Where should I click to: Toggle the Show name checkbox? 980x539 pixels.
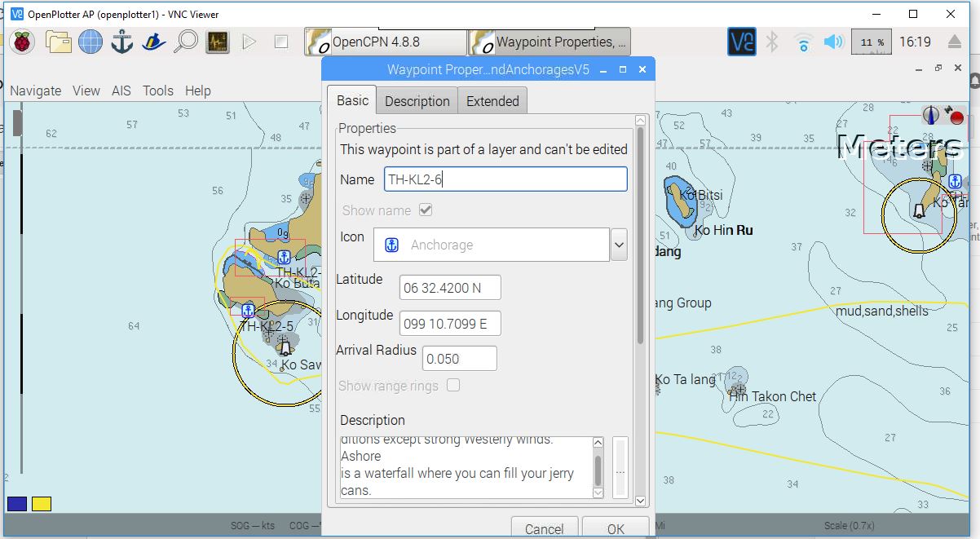[426, 210]
